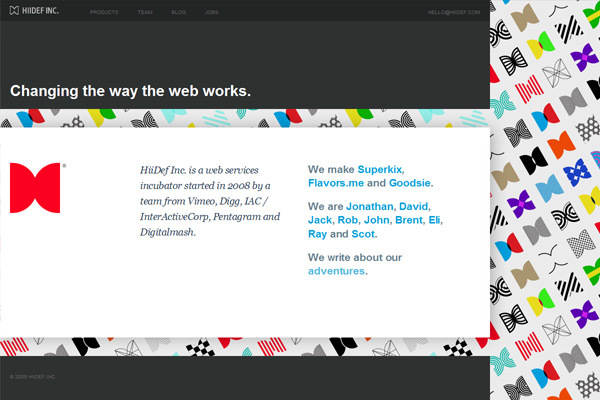Open the Superkix link

point(380,169)
